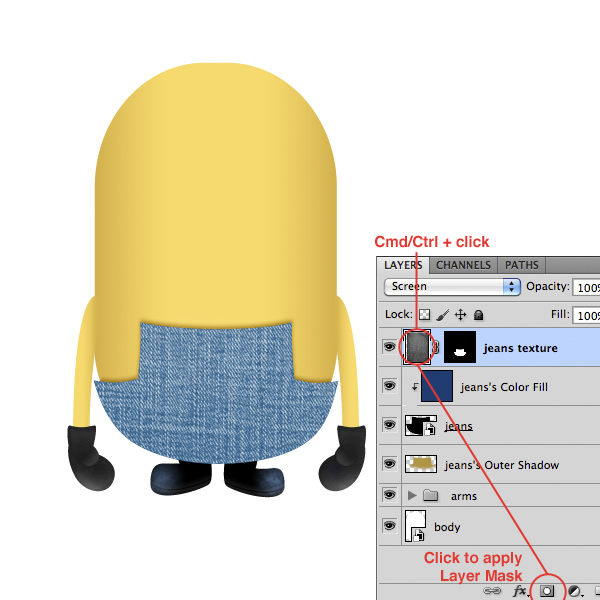Click the Fill value field
Image resolution: width=600 pixels, height=600 pixels.
click(x=586, y=315)
